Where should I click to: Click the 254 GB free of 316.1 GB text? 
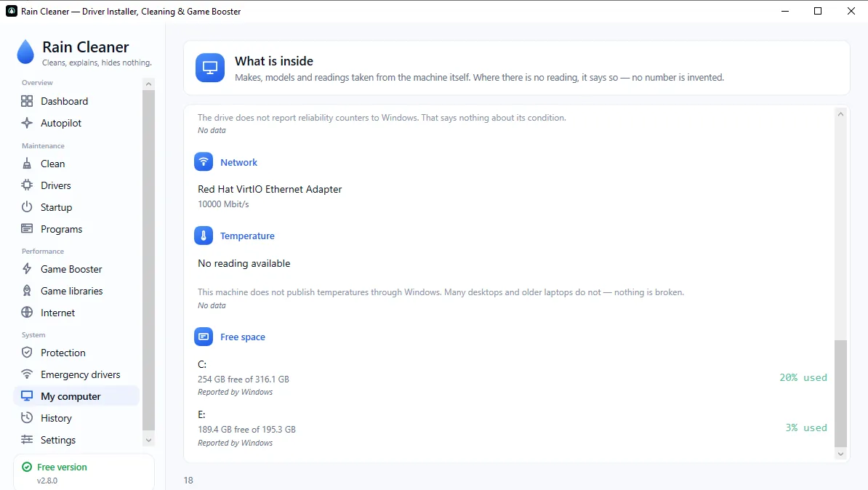[x=243, y=379]
